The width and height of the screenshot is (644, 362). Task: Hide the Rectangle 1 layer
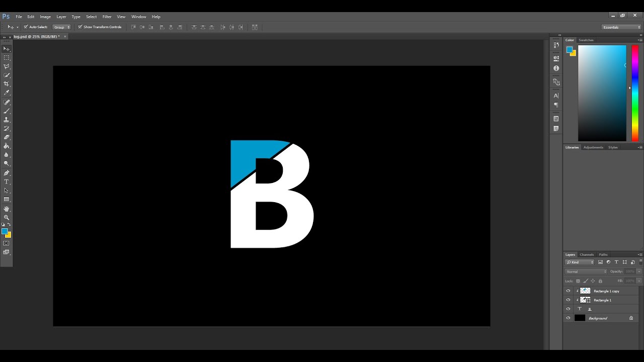568,300
